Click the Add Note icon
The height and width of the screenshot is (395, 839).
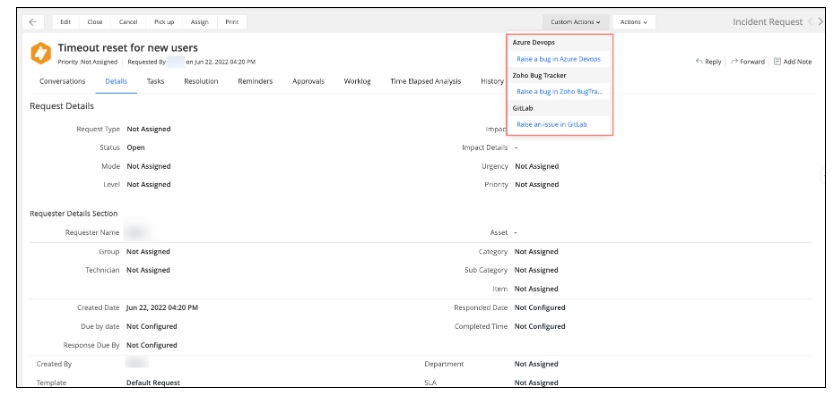[x=777, y=62]
